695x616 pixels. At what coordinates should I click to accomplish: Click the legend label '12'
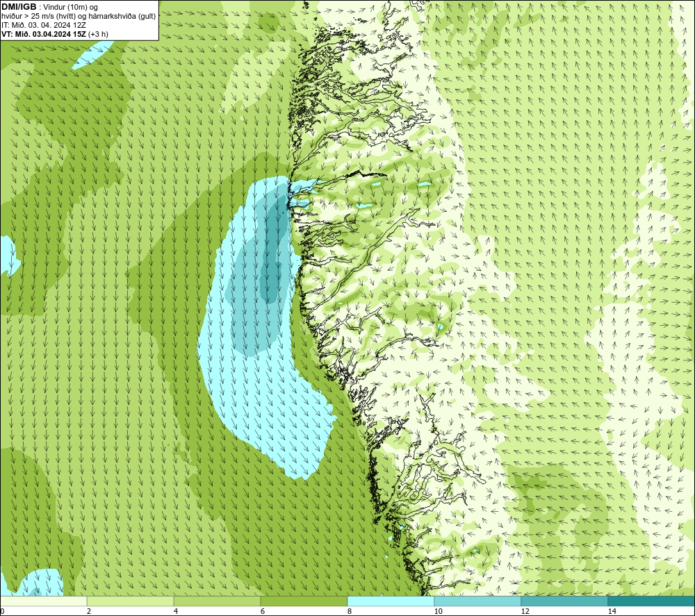pos(525,611)
